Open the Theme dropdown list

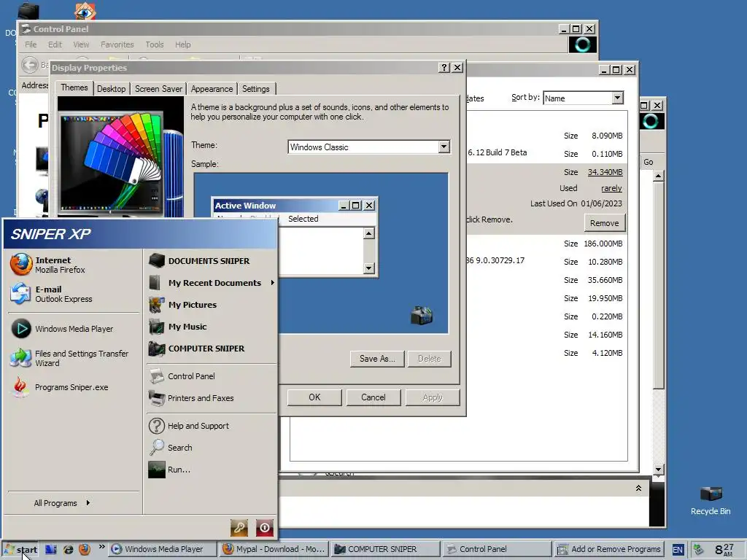click(x=444, y=147)
